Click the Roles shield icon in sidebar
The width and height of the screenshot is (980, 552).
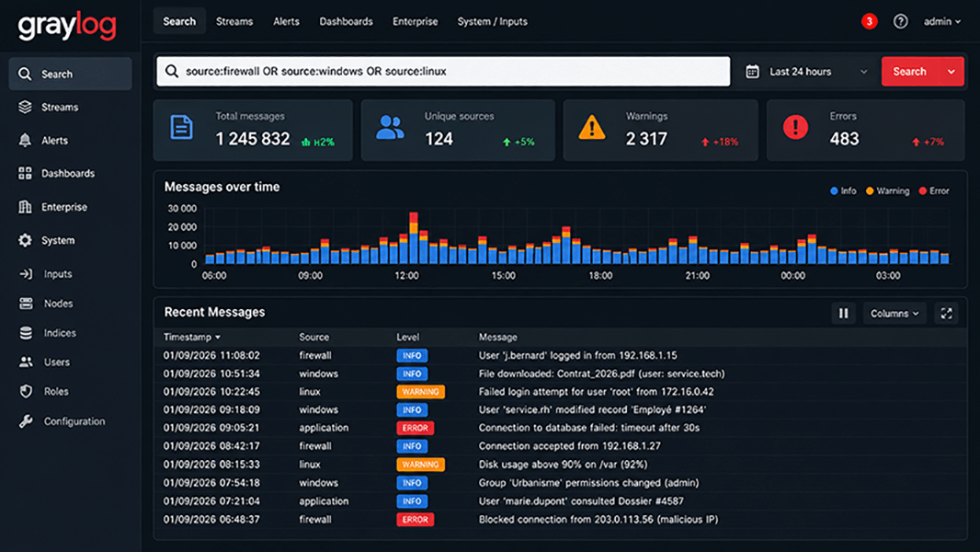26,391
